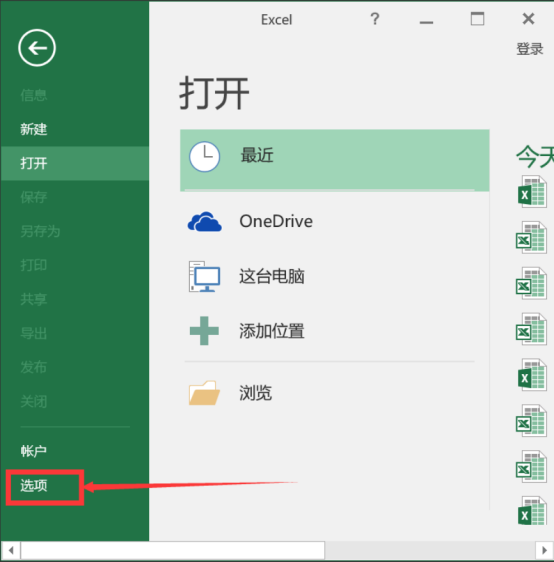Choose 这台电脑 location

coord(272,276)
